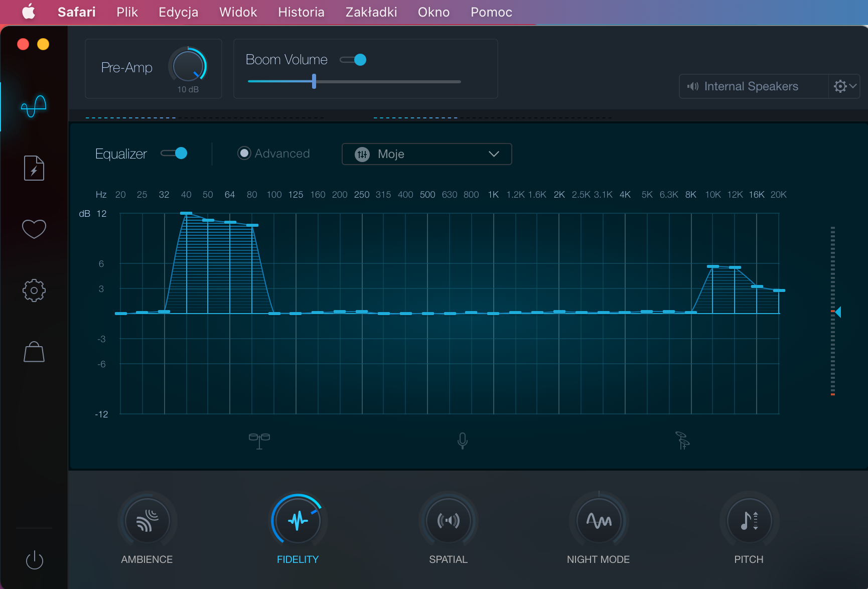The width and height of the screenshot is (868, 589).
Task: Open the Historia menu
Action: pyautogui.click(x=302, y=12)
